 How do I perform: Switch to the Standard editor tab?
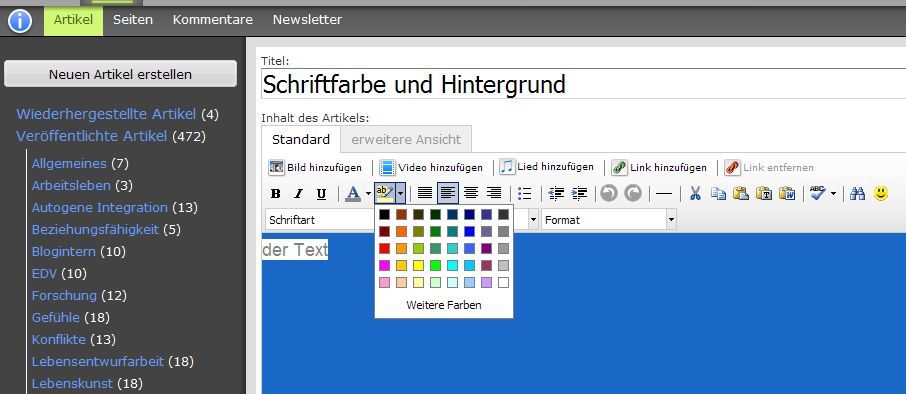(x=301, y=139)
